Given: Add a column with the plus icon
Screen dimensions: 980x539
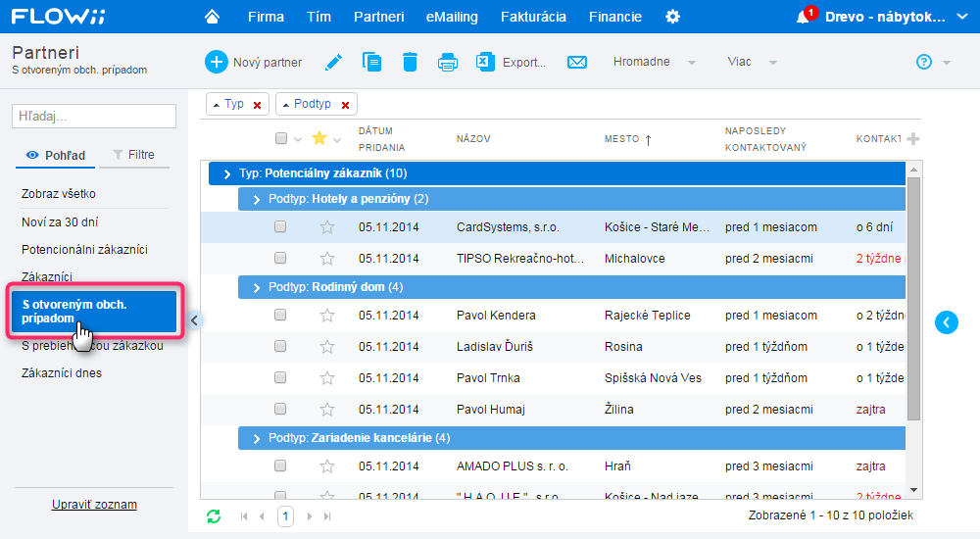Looking at the screenshot, I should pos(912,139).
